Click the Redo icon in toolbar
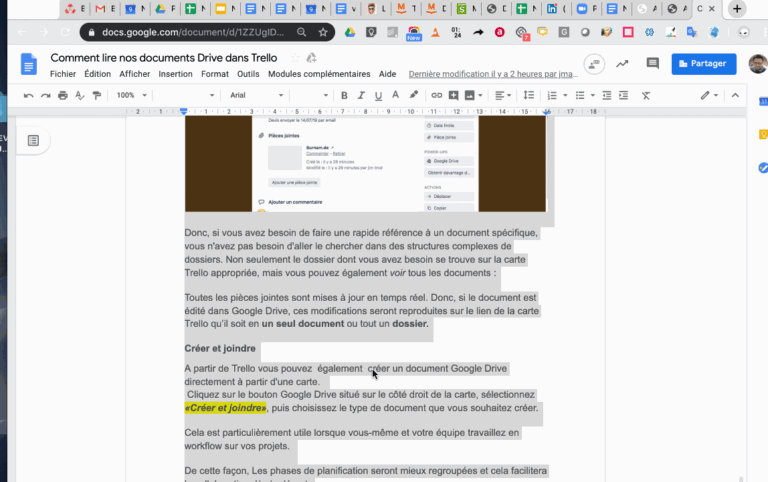The image size is (768, 482). click(46, 96)
